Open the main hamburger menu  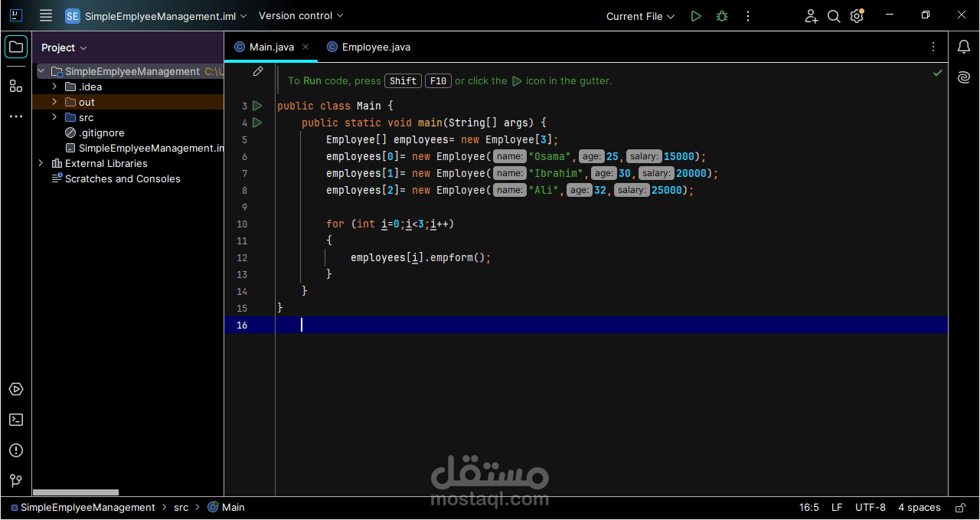(x=46, y=15)
